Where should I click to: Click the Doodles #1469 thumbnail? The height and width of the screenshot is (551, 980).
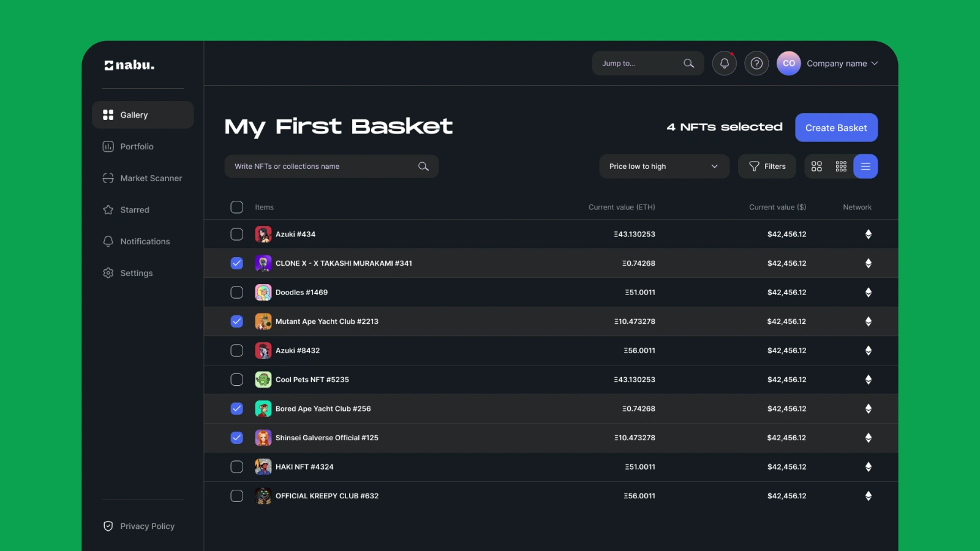[263, 293]
